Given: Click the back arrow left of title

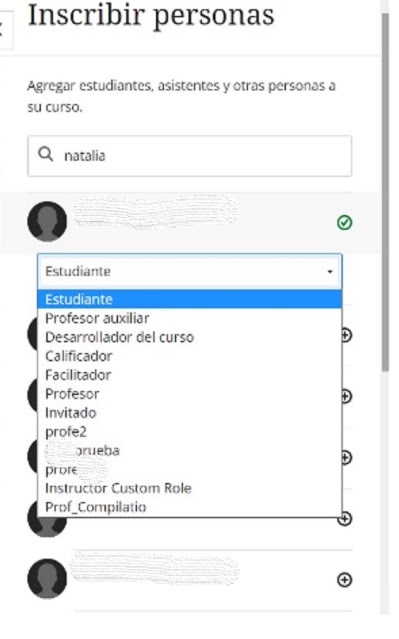Looking at the screenshot, I should 4,30.
